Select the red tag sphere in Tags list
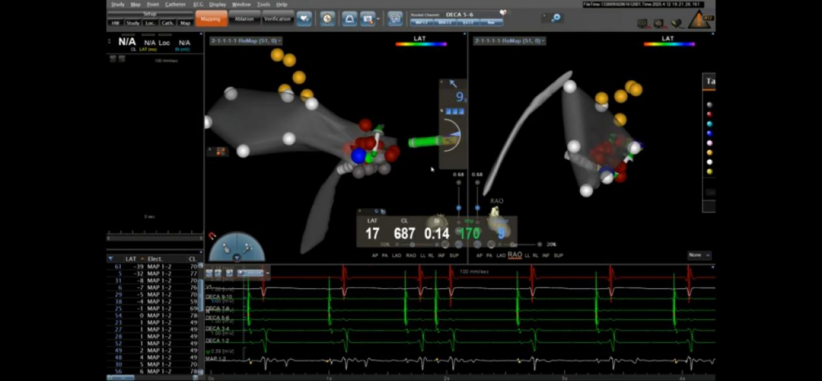 709,114
